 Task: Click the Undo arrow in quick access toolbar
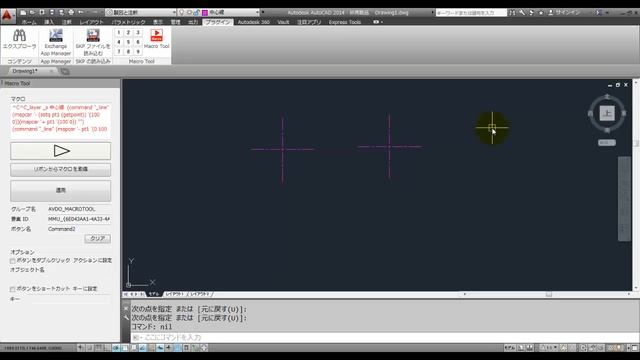81,13
